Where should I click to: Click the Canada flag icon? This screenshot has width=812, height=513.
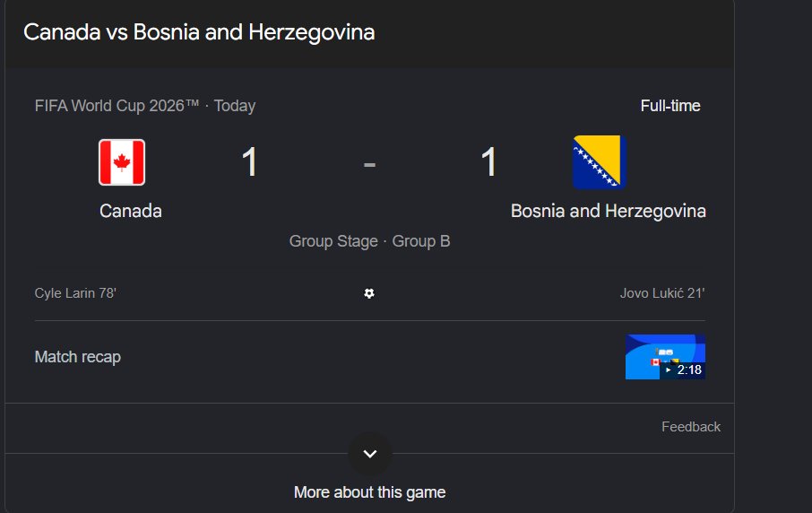122,162
